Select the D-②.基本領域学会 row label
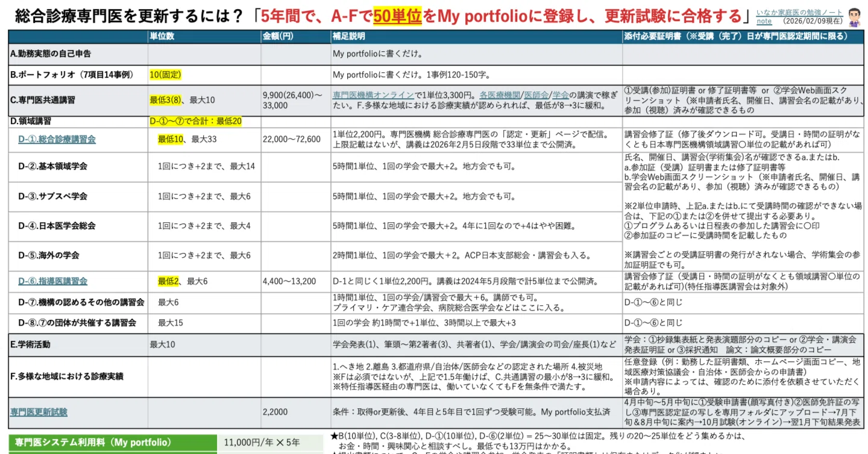This screenshot has width=868, height=454. tap(52, 167)
